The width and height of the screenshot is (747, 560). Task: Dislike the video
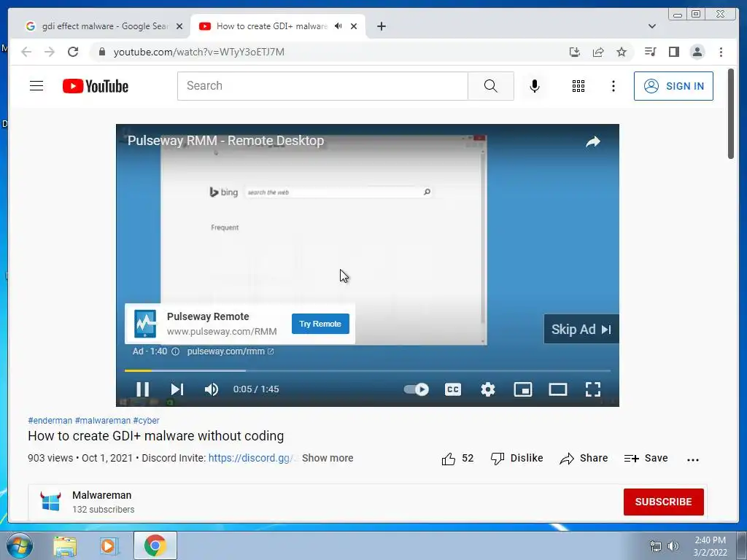point(517,458)
